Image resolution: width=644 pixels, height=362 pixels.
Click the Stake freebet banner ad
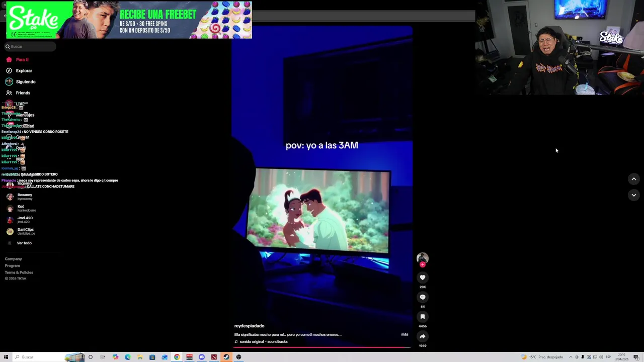(129, 20)
